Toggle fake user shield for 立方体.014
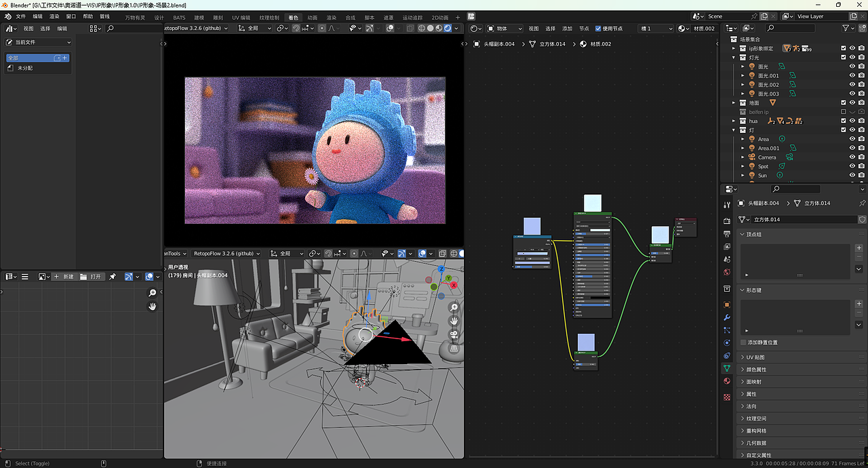The width and height of the screenshot is (868, 468). click(x=862, y=220)
